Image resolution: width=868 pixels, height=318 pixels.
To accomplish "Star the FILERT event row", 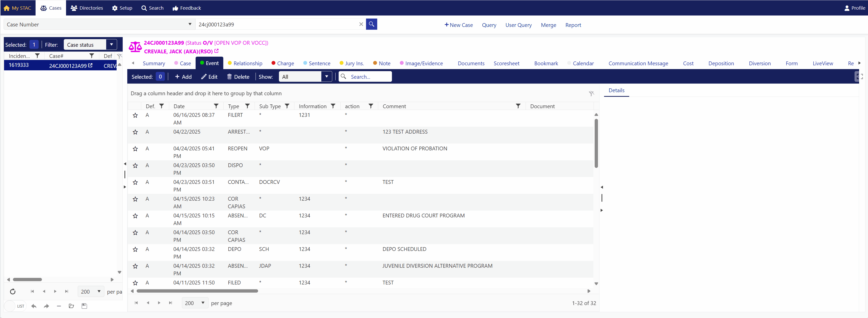I will point(135,115).
